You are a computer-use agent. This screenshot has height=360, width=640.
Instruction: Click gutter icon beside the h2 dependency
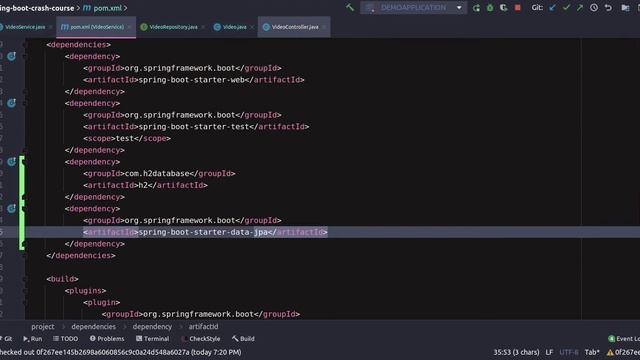(x=11, y=162)
